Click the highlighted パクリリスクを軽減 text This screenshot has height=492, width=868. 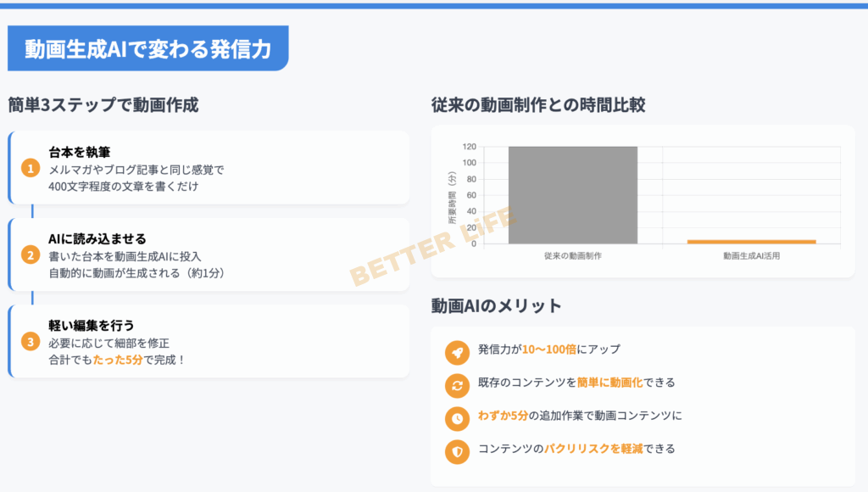tap(597, 449)
